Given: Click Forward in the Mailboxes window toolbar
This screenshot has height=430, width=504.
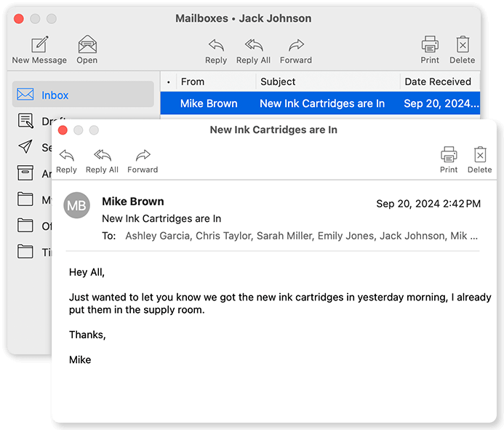Looking at the screenshot, I should point(296,52).
